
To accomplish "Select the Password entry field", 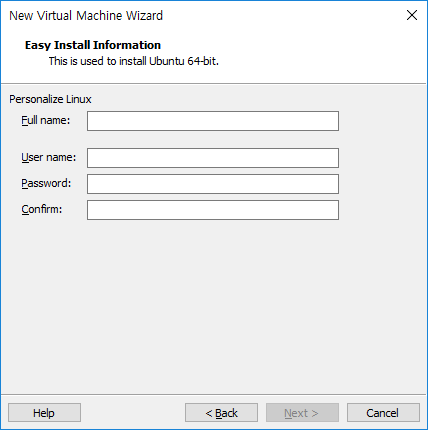I will [x=213, y=184].
